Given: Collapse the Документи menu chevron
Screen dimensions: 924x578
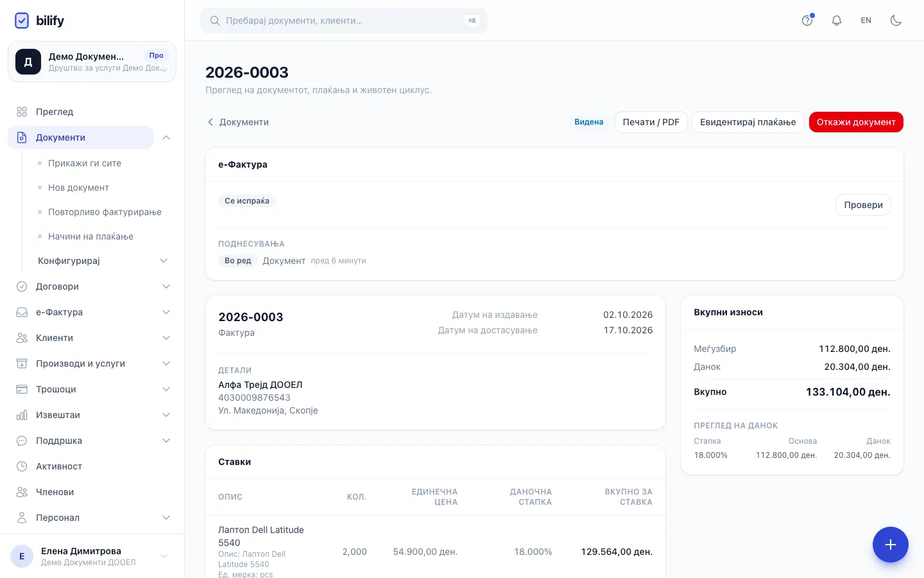Looking at the screenshot, I should click(166, 137).
